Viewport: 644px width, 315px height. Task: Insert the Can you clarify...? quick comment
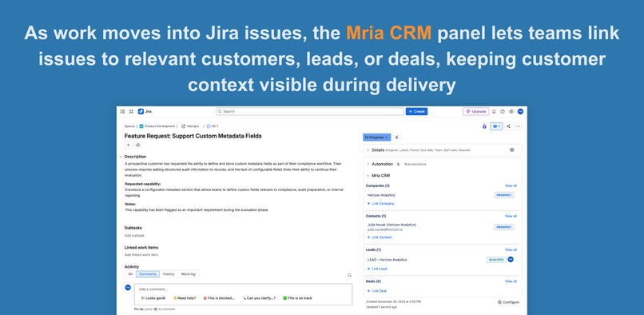tap(259, 298)
